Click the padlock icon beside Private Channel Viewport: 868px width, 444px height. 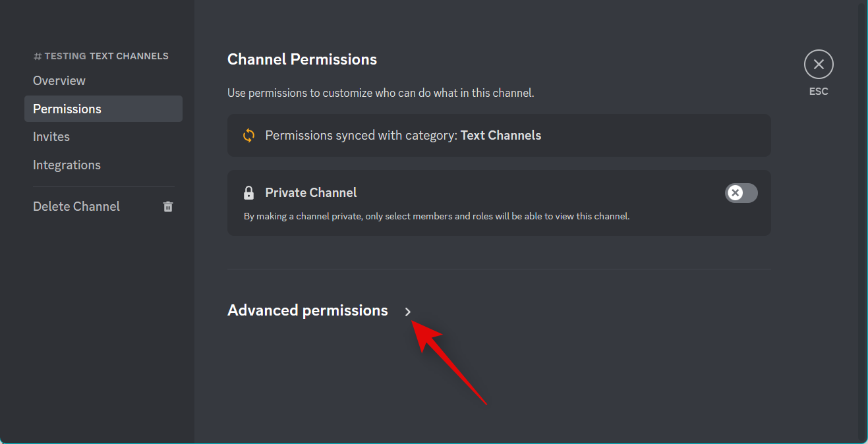point(248,193)
